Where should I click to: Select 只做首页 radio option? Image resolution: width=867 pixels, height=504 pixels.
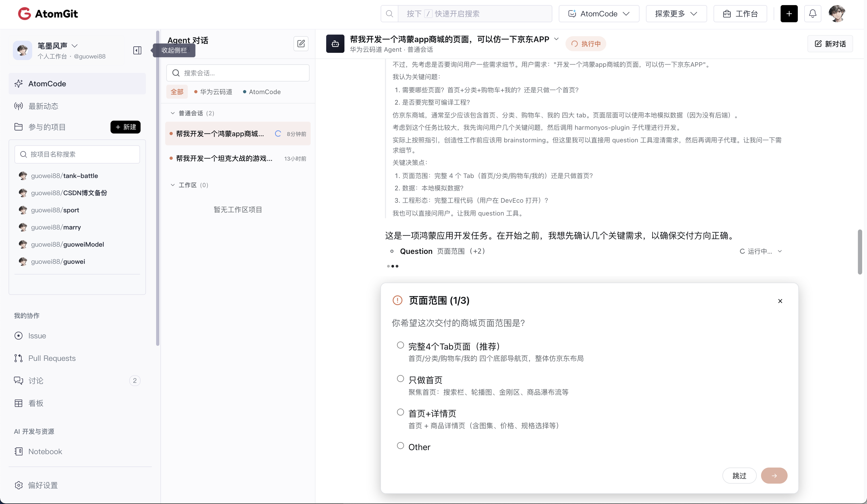(401, 379)
